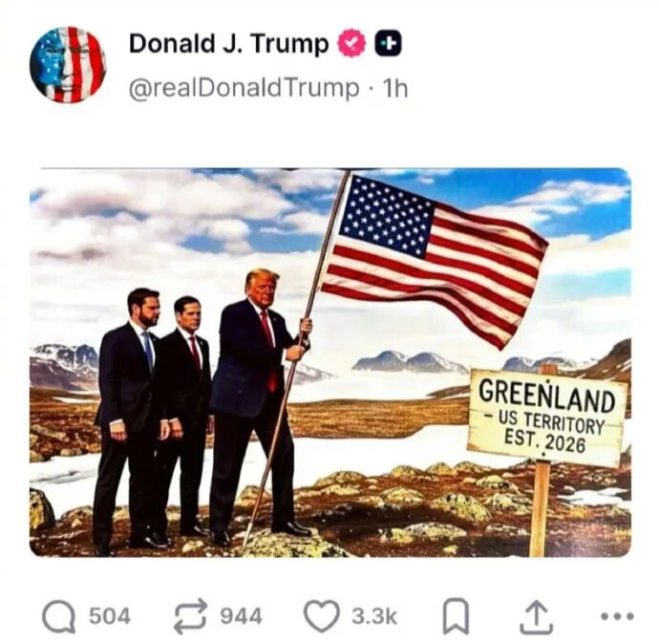This screenshot has width=659, height=644.
Task: View the 944 reposts count
Action: [242, 616]
